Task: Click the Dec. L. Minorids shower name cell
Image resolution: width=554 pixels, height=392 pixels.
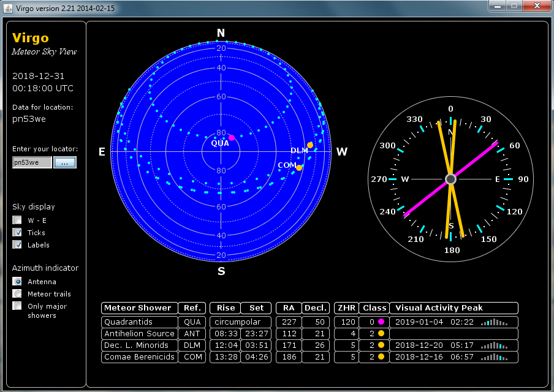Action: (140, 345)
